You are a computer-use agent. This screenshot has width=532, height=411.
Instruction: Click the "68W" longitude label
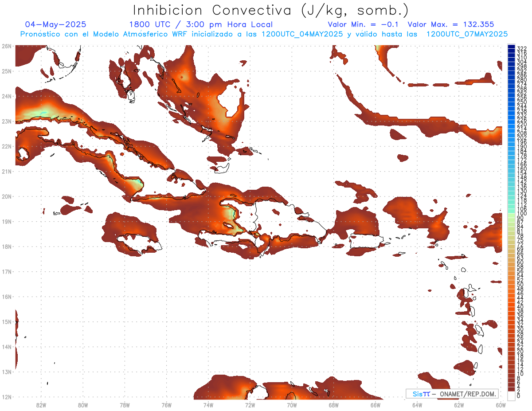tap(333, 405)
